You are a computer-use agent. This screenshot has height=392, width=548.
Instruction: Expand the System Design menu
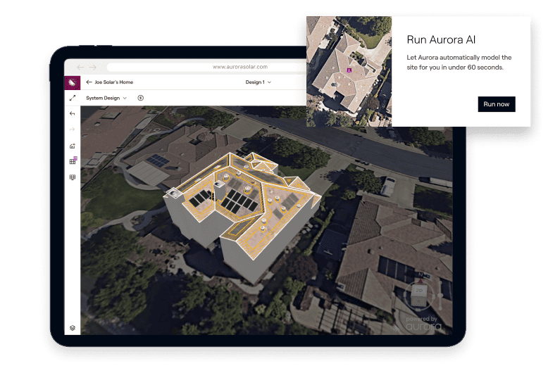(x=106, y=98)
